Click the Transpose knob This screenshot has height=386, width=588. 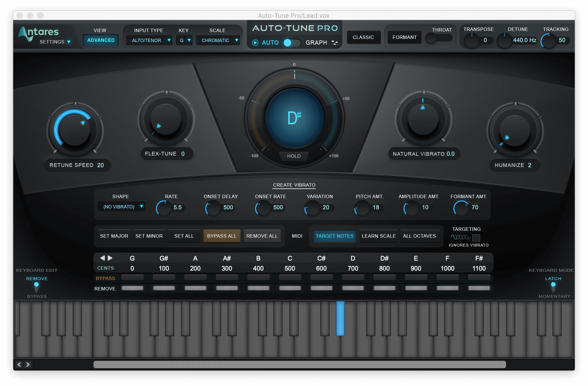tap(472, 40)
